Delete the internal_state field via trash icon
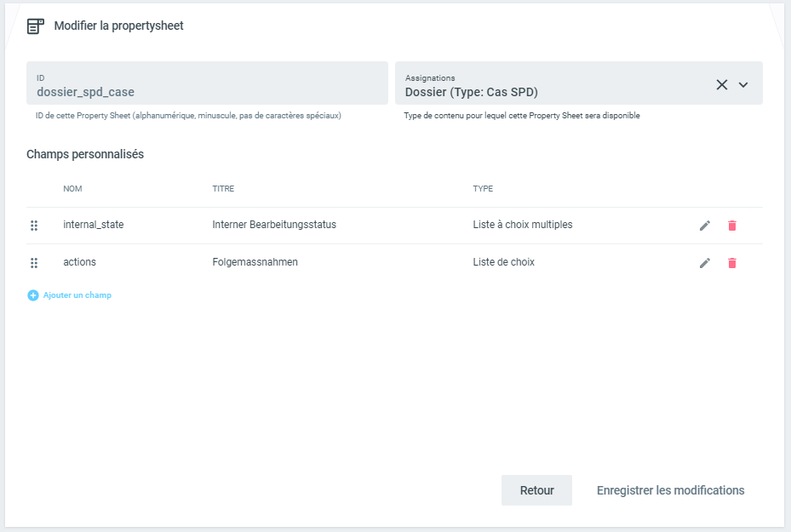The height and width of the screenshot is (532, 791). pos(731,226)
